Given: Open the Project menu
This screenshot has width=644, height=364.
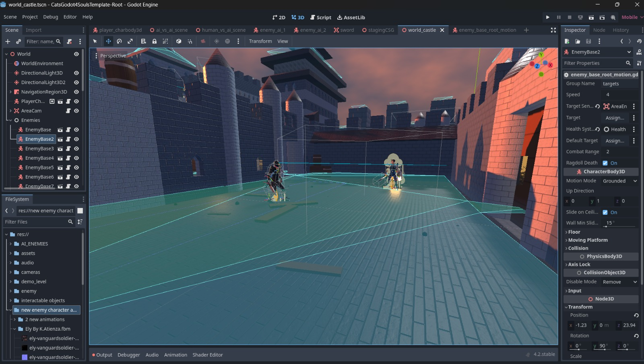Looking at the screenshot, I should pyautogui.click(x=30, y=17).
